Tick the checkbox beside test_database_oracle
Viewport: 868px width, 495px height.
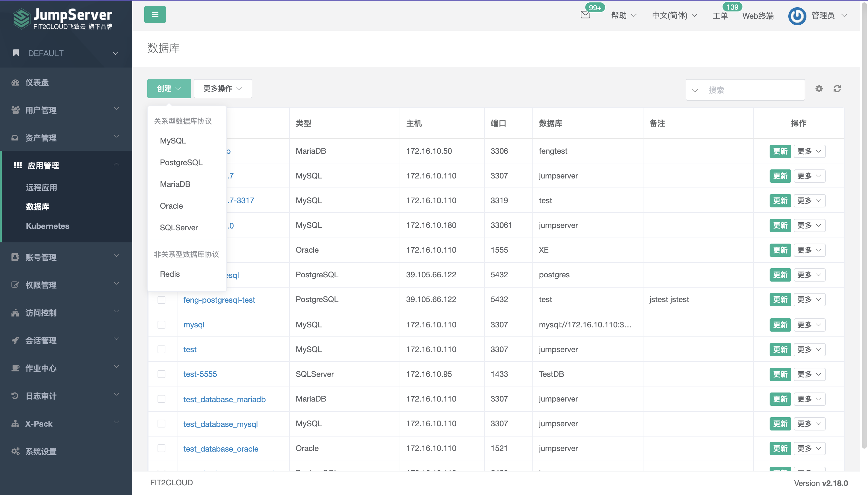click(x=161, y=448)
